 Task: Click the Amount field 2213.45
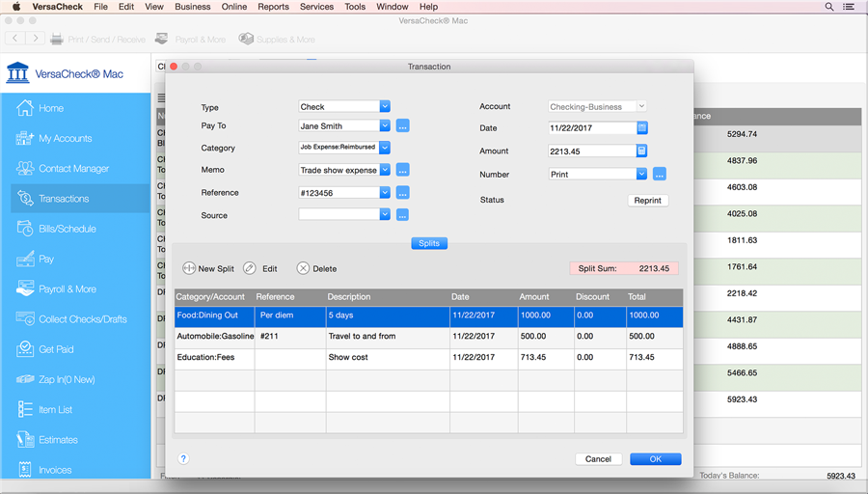pos(592,151)
